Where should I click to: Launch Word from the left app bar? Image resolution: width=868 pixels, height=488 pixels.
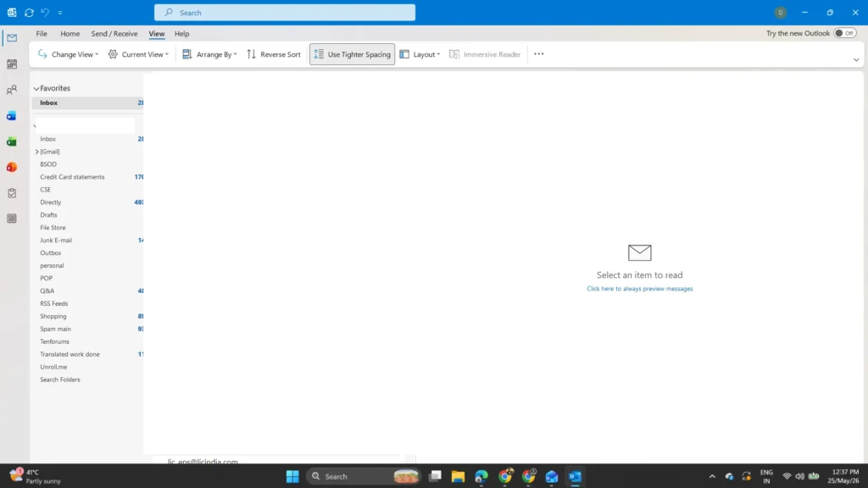point(12,115)
